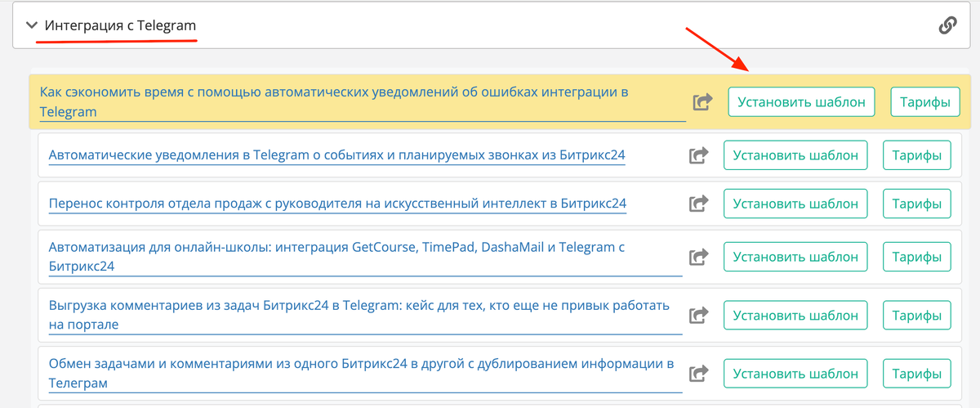Open article on automatic Telegram notifications about calls

337,155
